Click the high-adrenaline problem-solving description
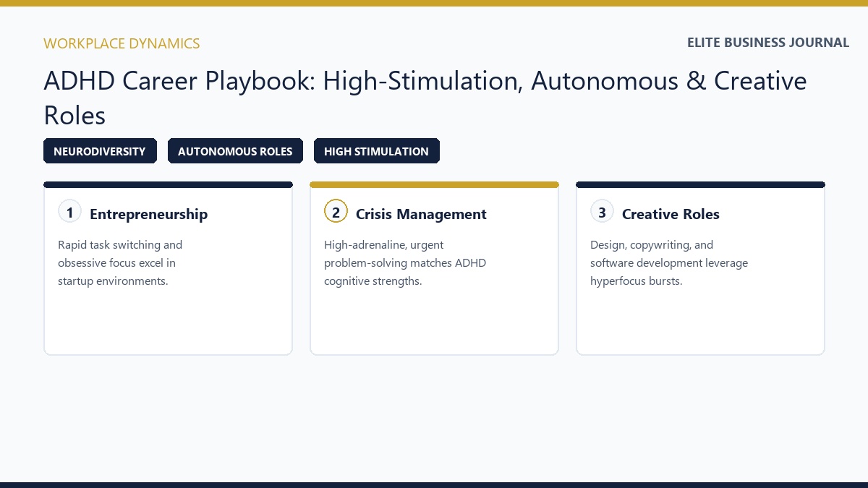This screenshot has width=868, height=488. [405, 262]
